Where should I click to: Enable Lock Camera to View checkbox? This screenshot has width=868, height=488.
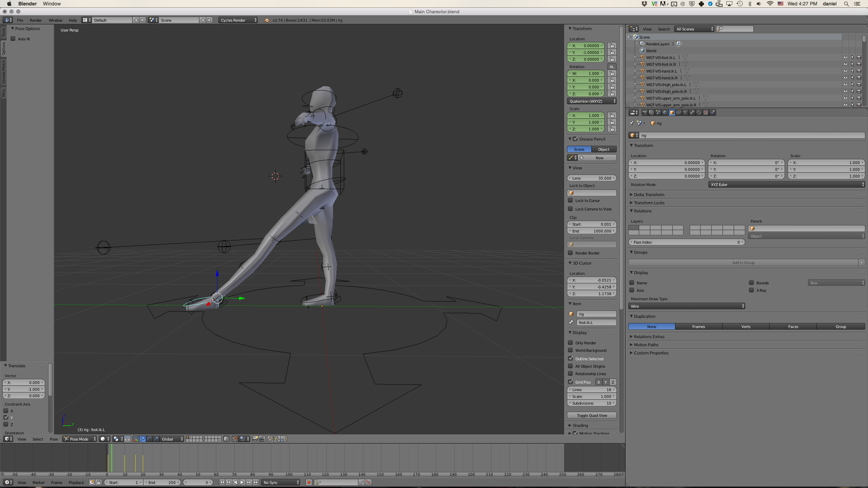pyautogui.click(x=571, y=209)
